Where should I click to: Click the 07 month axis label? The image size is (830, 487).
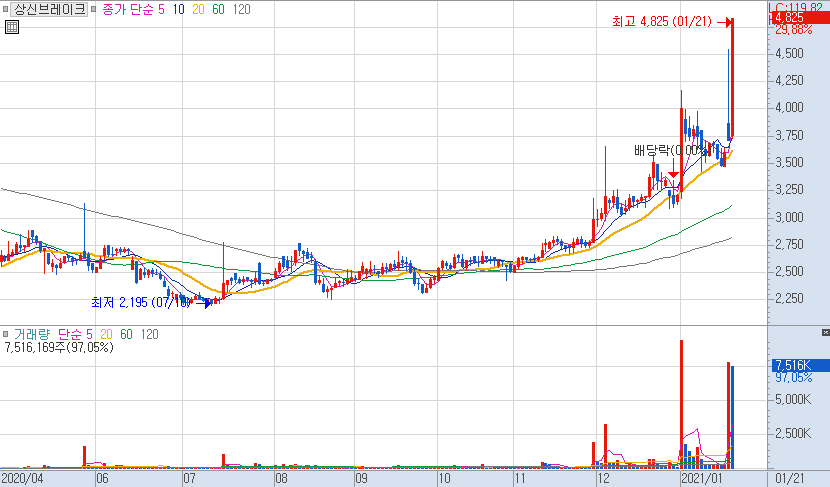coord(189,479)
